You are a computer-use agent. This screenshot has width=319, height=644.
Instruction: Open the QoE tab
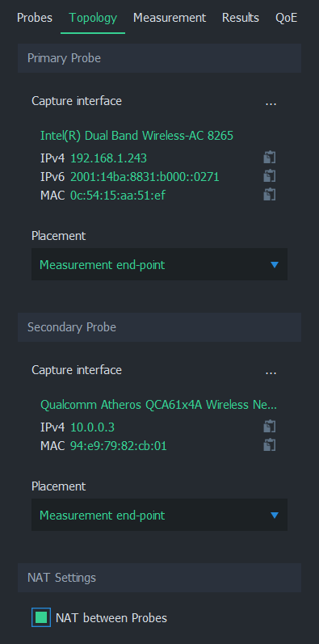tap(286, 18)
